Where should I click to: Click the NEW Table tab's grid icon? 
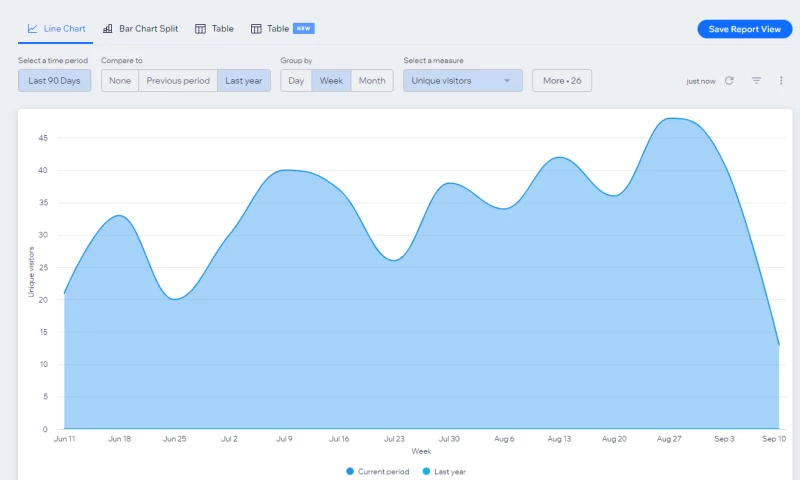[256, 29]
